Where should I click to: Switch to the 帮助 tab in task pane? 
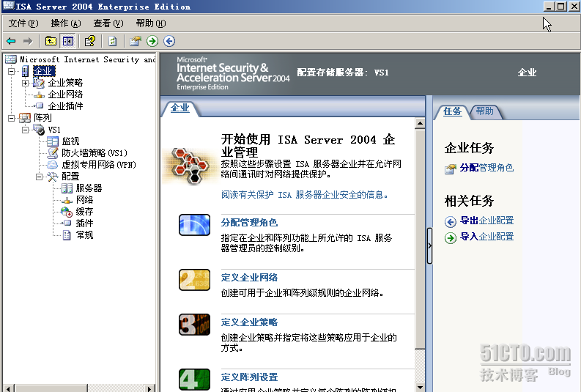pos(485,111)
